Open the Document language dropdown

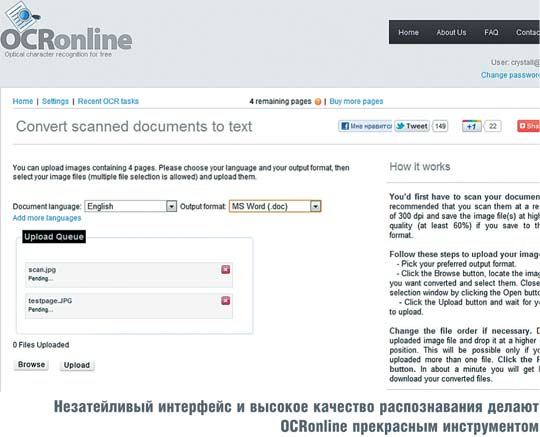point(131,206)
